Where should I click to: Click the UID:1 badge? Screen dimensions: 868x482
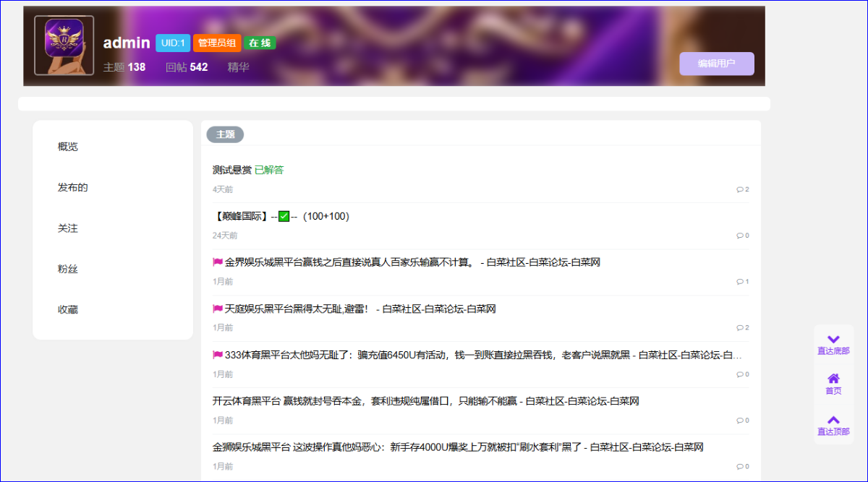(173, 43)
